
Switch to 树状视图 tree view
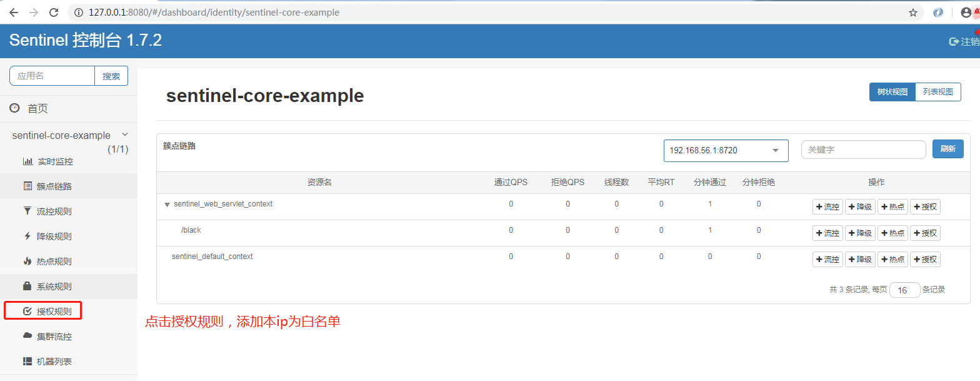(892, 92)
